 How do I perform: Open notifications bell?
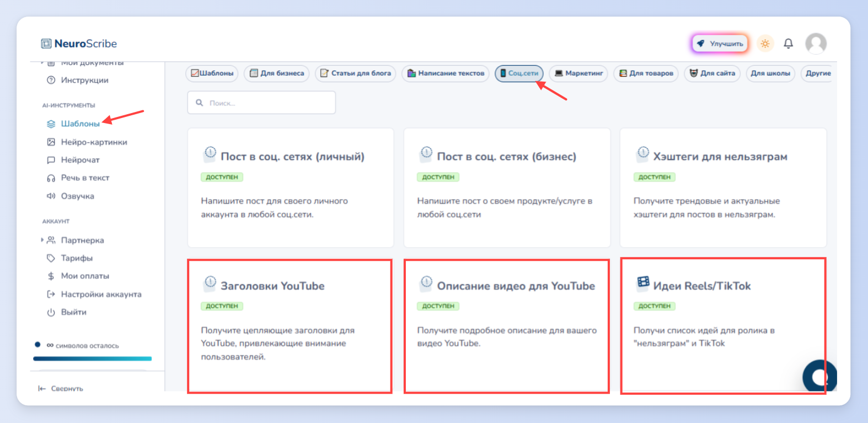coord(789,44)
